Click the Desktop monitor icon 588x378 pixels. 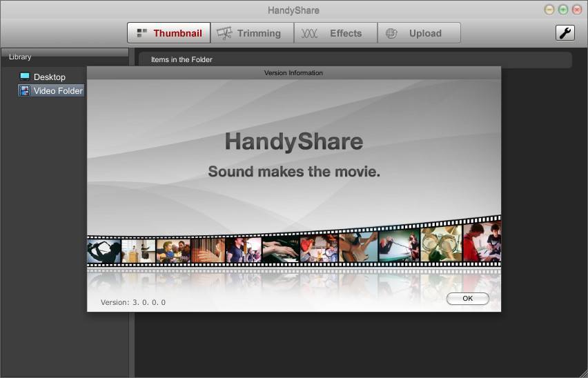point(25,77)
